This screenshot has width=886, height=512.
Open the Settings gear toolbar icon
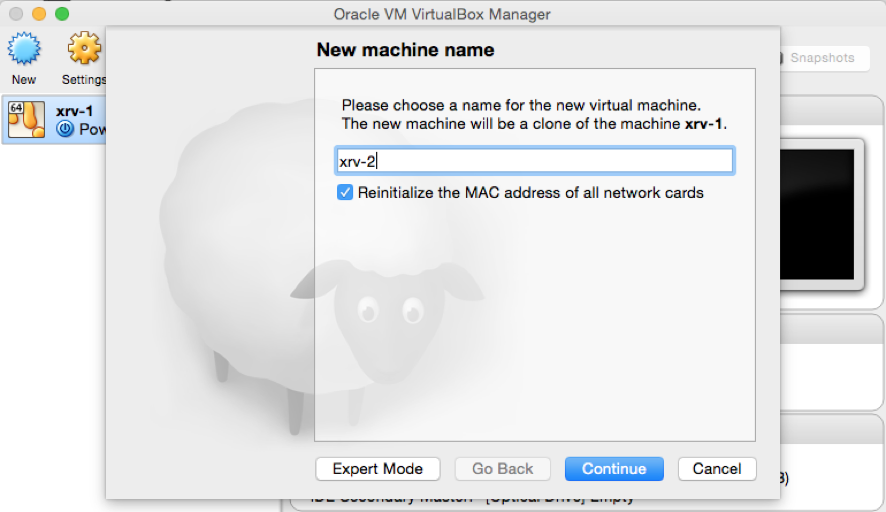tap(84, 49)
